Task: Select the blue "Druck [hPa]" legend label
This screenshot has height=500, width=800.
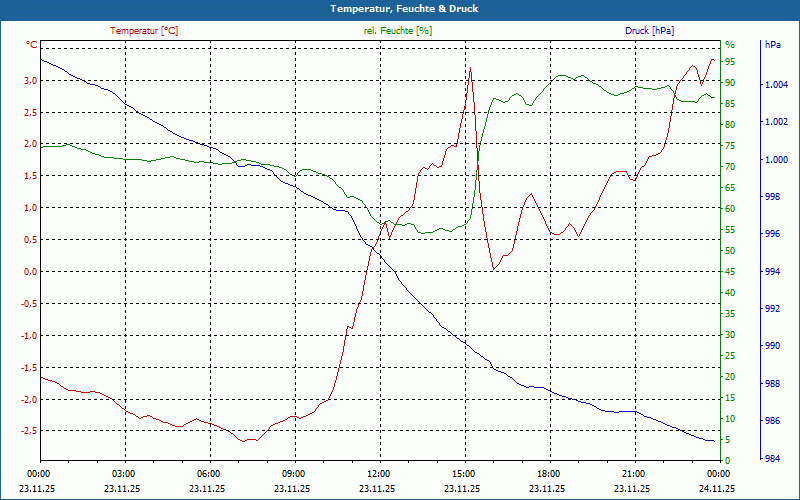Action: pyautogui.click(x=649, y=31)
